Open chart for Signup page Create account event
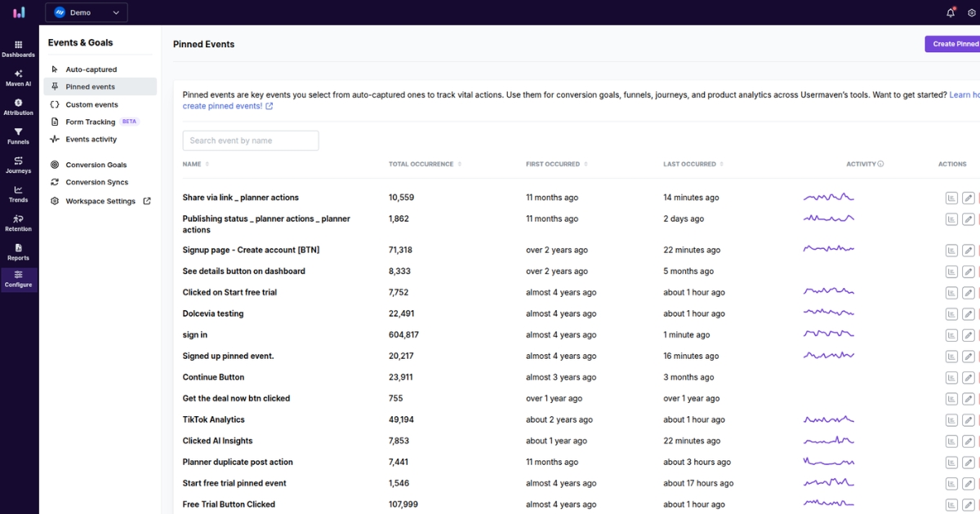Viewport: 980px width, 514px height. pyautogui.click(x=952, y=250)
